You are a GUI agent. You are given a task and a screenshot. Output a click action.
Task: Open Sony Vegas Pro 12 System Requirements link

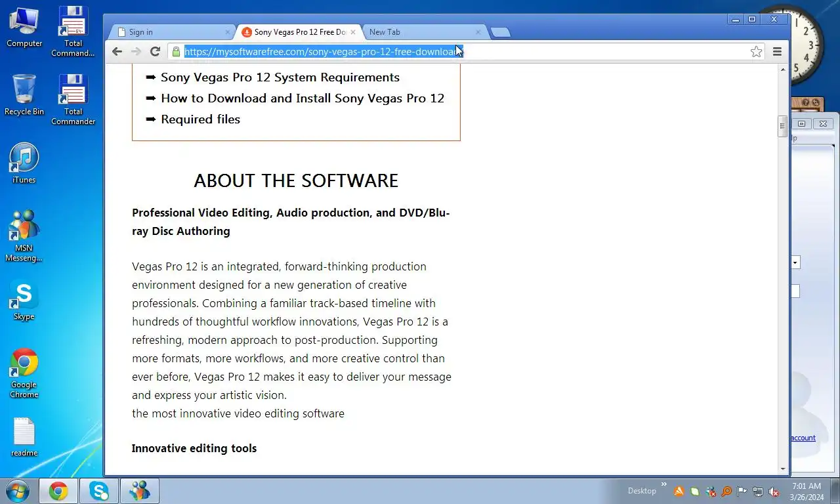(280, 77)
